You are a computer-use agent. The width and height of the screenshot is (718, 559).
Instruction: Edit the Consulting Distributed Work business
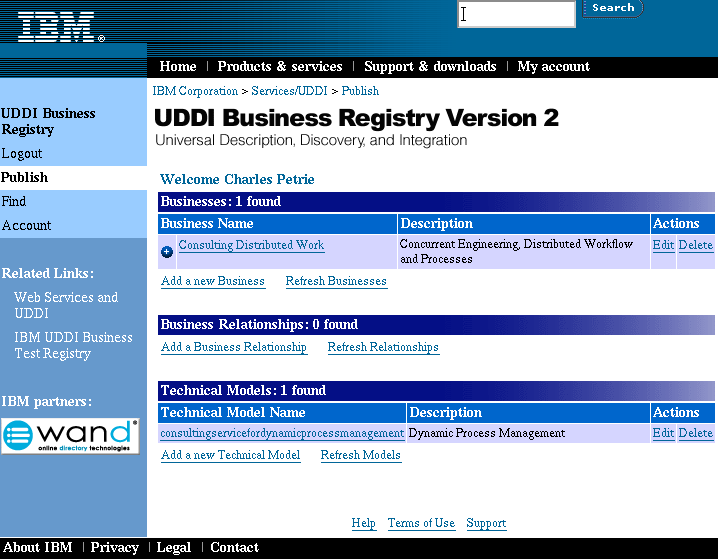(663, 245)
